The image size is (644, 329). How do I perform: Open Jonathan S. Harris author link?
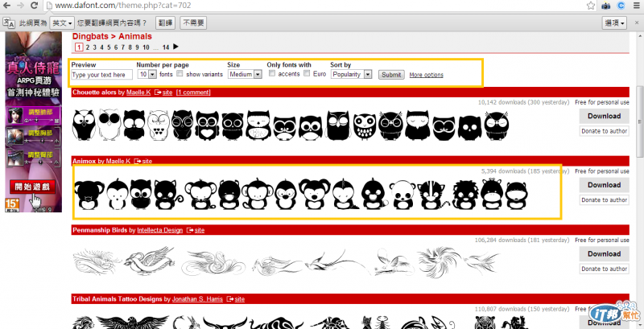click(197, 299)
